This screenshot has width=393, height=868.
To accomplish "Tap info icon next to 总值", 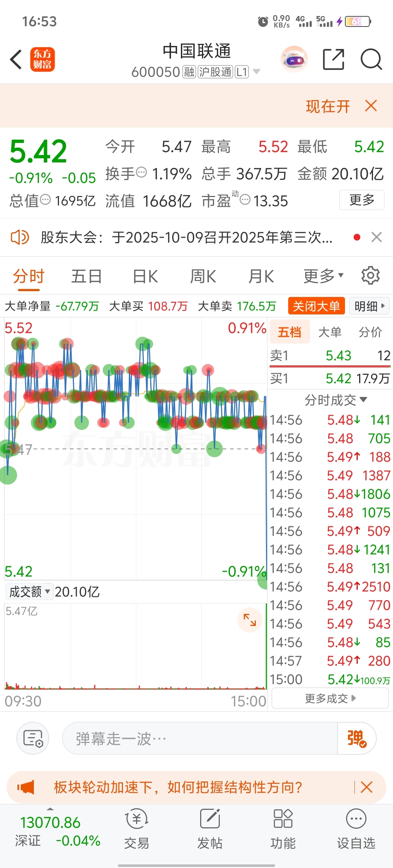I will point(45,199).
